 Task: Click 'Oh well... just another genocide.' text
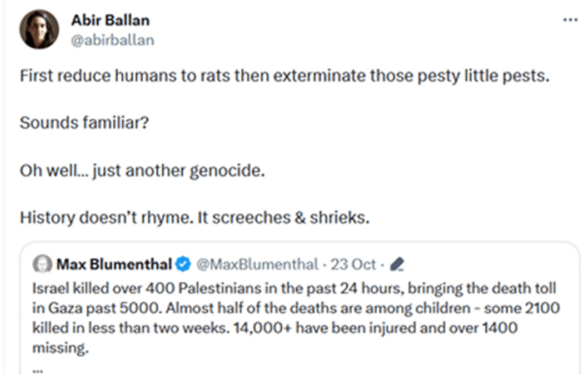pyautogui.click(x=142, y=171)
